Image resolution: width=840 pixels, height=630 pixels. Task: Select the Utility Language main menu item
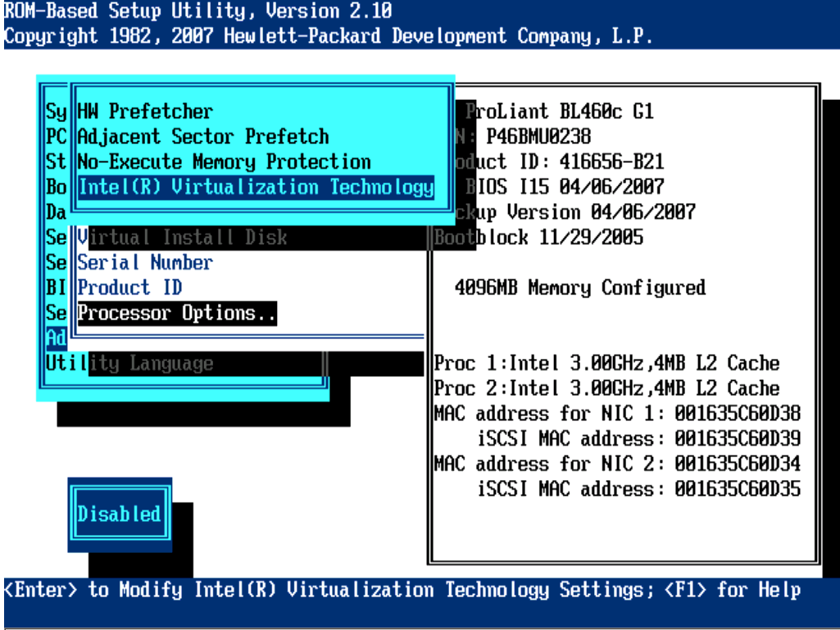[129, 363]
